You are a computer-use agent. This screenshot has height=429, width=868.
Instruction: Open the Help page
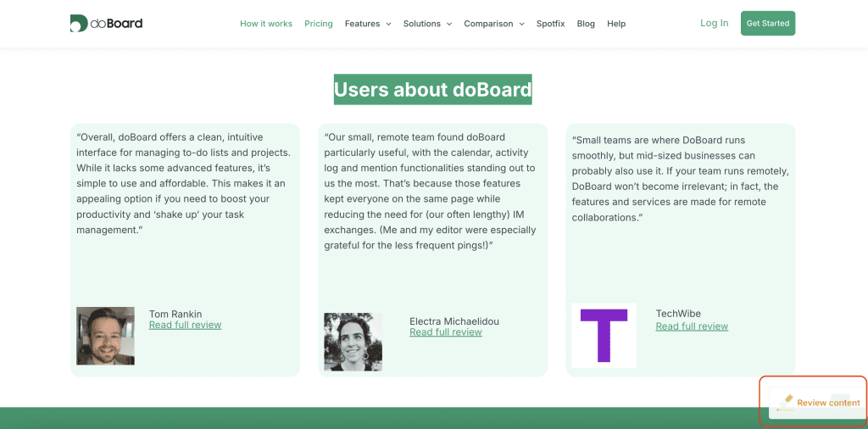coord(616,24)
